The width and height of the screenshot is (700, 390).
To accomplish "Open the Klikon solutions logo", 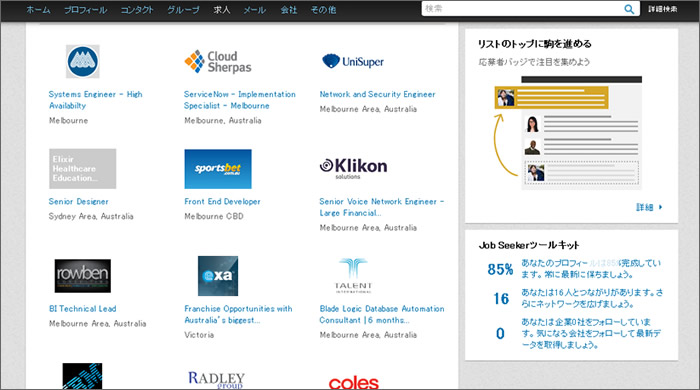I will coord(353,168).
